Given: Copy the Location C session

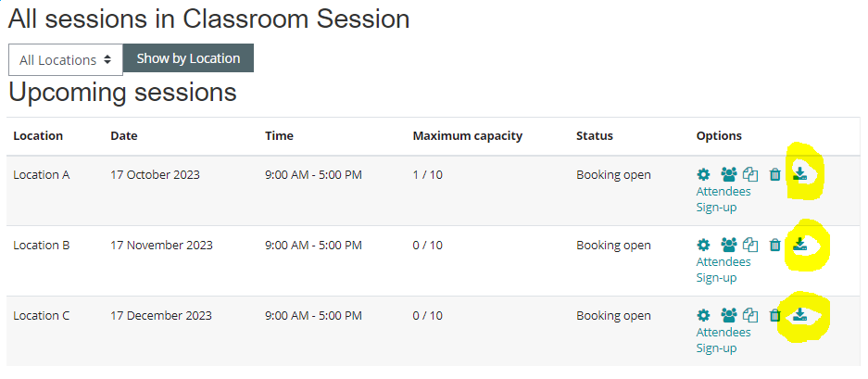Looking at the screenshot, I should [x=751, y=316].
